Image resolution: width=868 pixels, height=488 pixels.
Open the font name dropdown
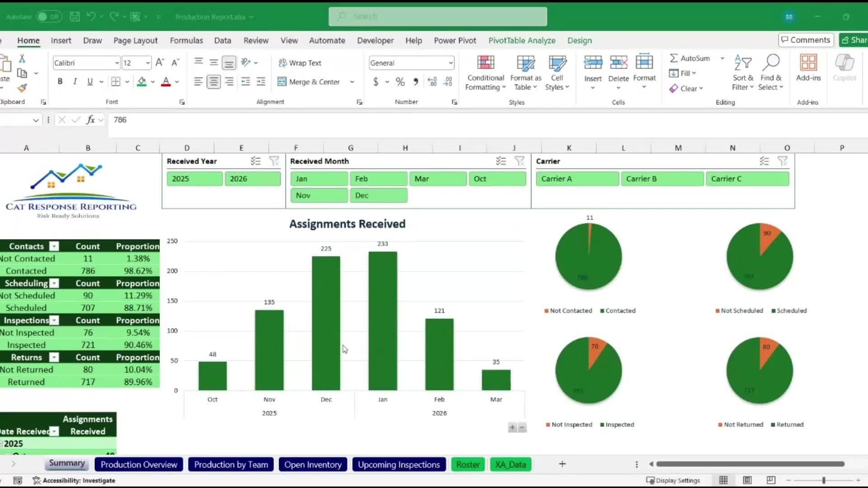click(x=117, y=63)
